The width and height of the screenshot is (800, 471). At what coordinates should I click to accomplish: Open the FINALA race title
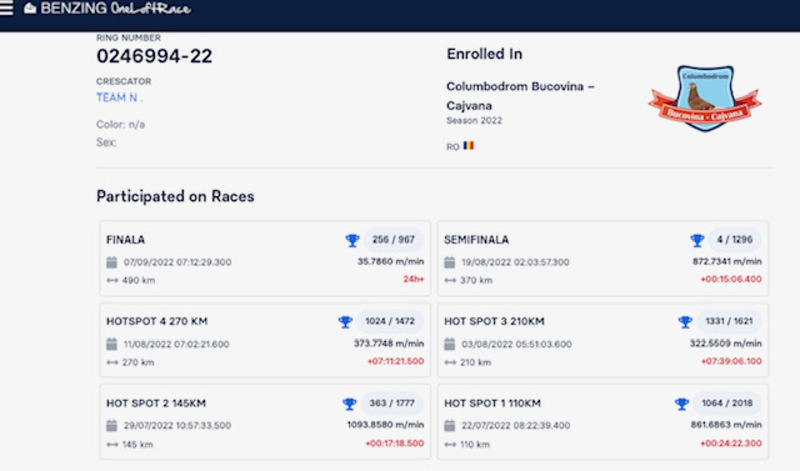pyautogui.click(x=126, y=239)
